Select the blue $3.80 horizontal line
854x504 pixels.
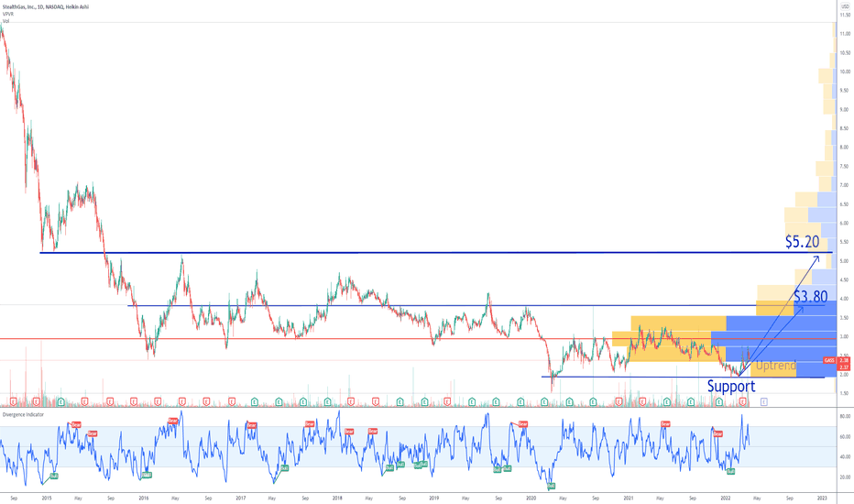tap(476, 305)
